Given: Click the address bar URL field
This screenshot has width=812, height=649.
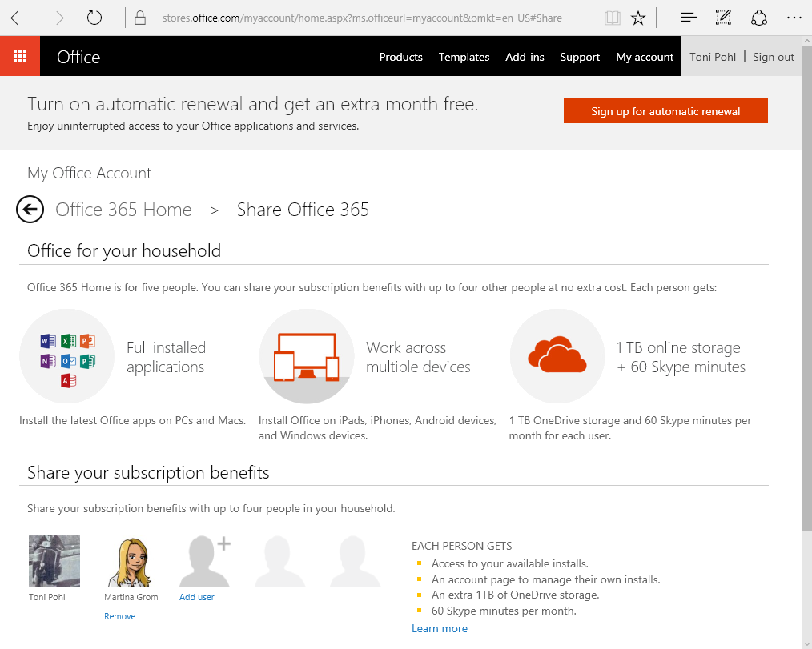Looking at the screenshot, I should click(x=360, y=18).
